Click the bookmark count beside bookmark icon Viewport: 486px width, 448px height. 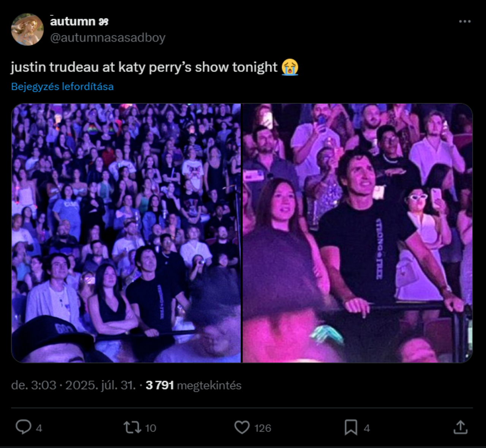(367, 428)
